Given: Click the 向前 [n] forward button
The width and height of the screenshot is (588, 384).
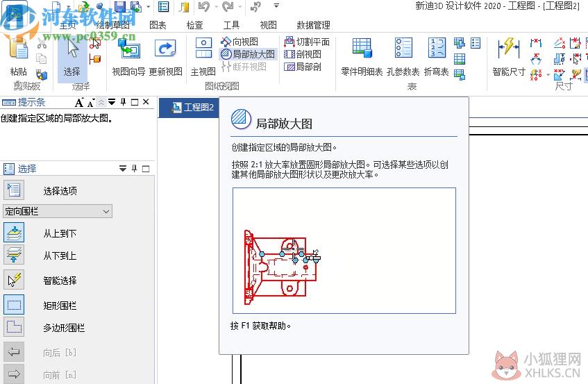Looking at the screenshot, I should point(15,374).
